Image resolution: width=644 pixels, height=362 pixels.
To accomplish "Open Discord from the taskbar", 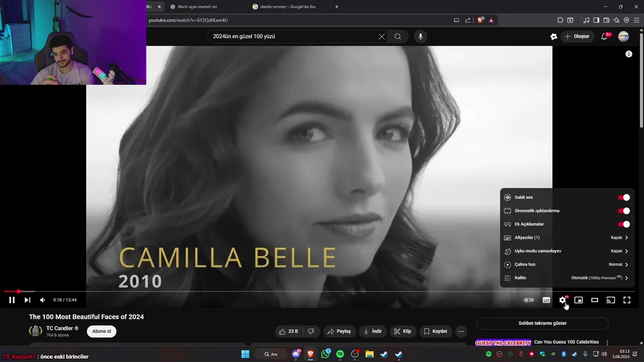I will (296, 354).
